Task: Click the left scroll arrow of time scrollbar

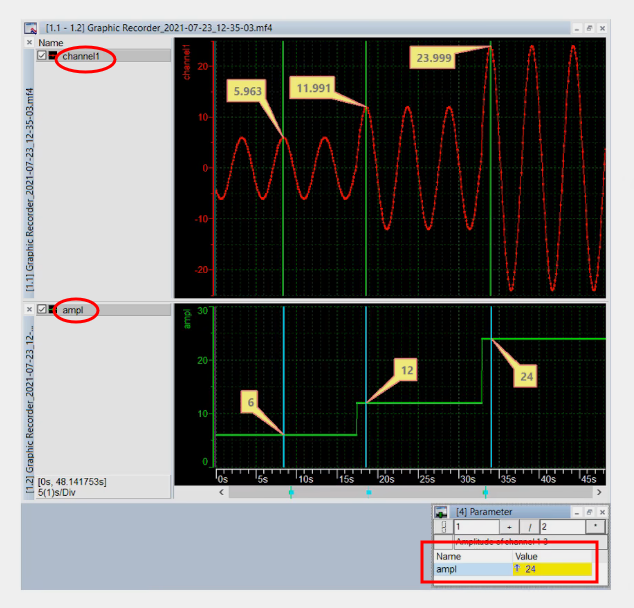Action: coord(221,492)
